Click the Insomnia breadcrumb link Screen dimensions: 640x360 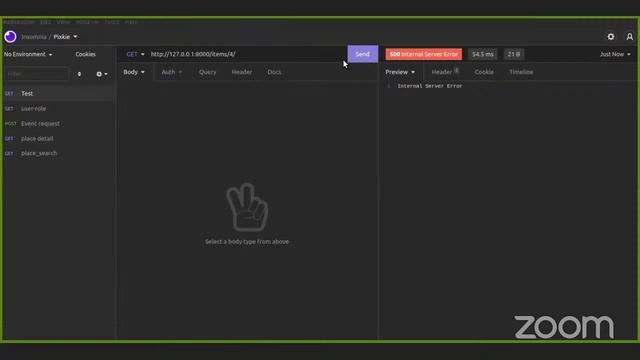click(34, 37)
